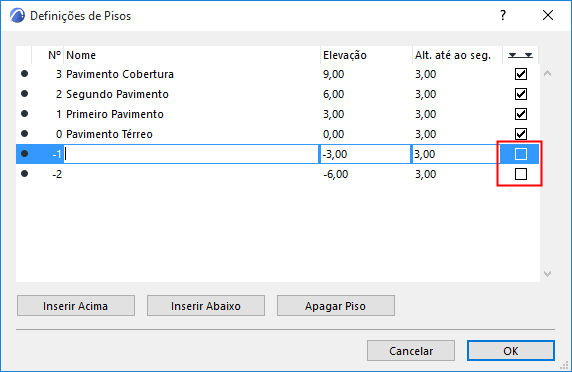Click the bullet marker of Segundo Pavimento row

(24, 94)
